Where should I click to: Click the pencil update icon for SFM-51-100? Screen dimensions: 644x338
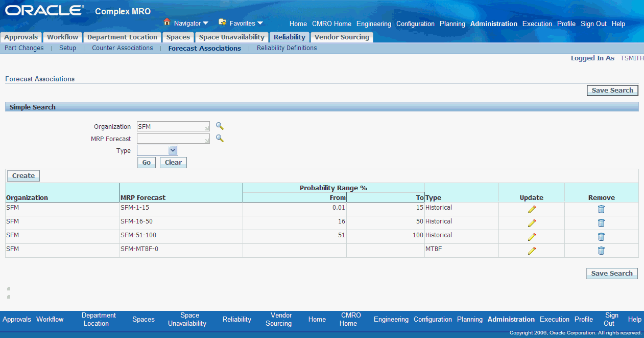pyautogui.click(x=532, y=237)
